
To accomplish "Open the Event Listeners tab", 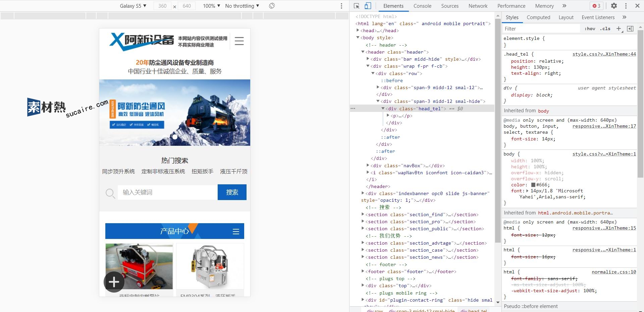I will click(x=598, y=17).
